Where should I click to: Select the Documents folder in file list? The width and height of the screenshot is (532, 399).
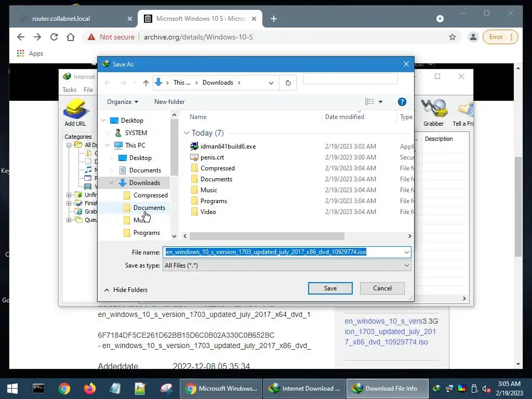tap(216, 179)
